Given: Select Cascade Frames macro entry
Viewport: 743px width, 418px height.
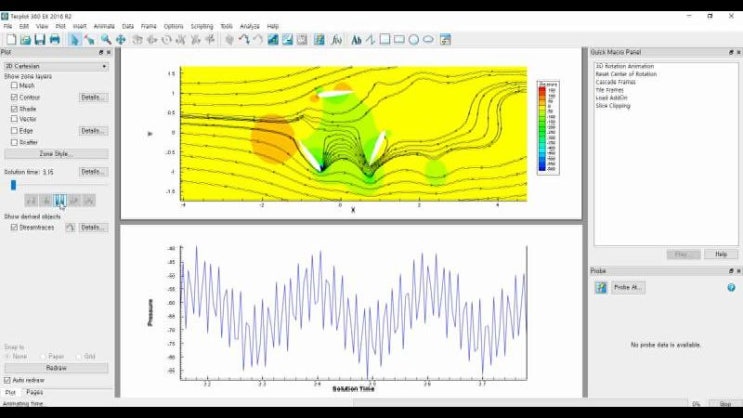Looking at the screenshot, I should click(x=616, y=82).
